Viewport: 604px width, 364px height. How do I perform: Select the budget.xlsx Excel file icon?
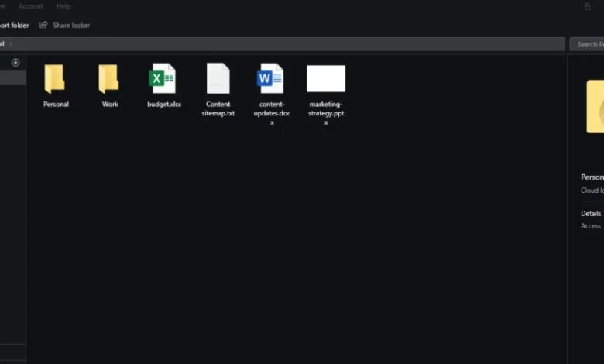[x=162, y=78]
